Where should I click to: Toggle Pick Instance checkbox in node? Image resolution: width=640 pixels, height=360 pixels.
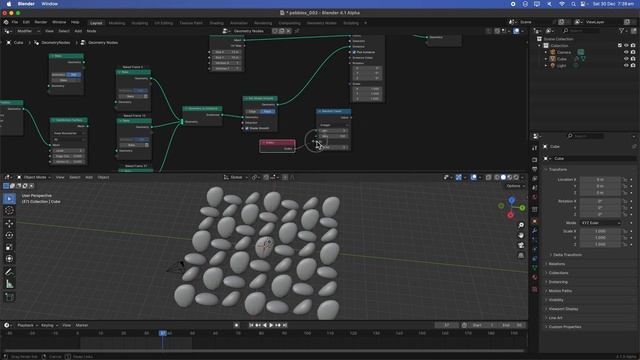[x=354, y=52]
